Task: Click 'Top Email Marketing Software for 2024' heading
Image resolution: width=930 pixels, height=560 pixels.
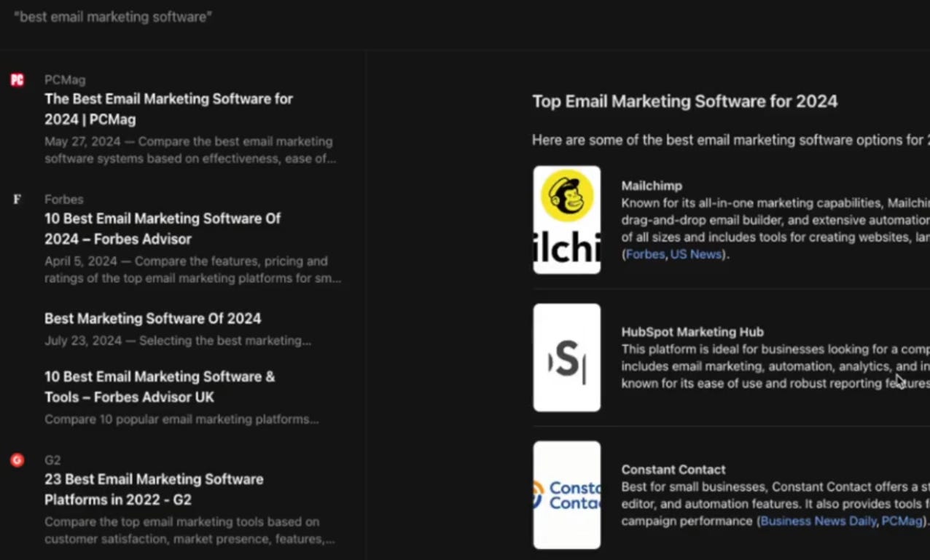Action: click(685, 101)
